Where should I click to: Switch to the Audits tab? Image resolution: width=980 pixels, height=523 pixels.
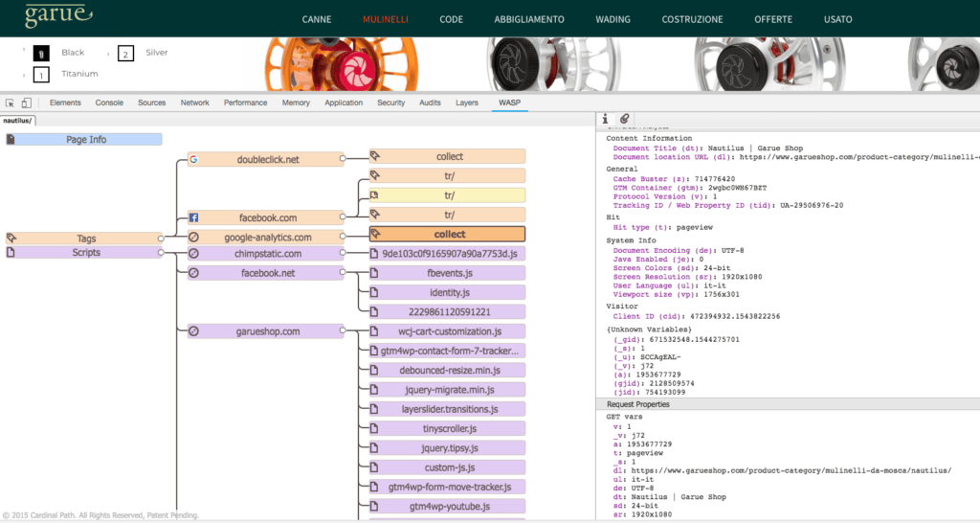tap(430, 102)
